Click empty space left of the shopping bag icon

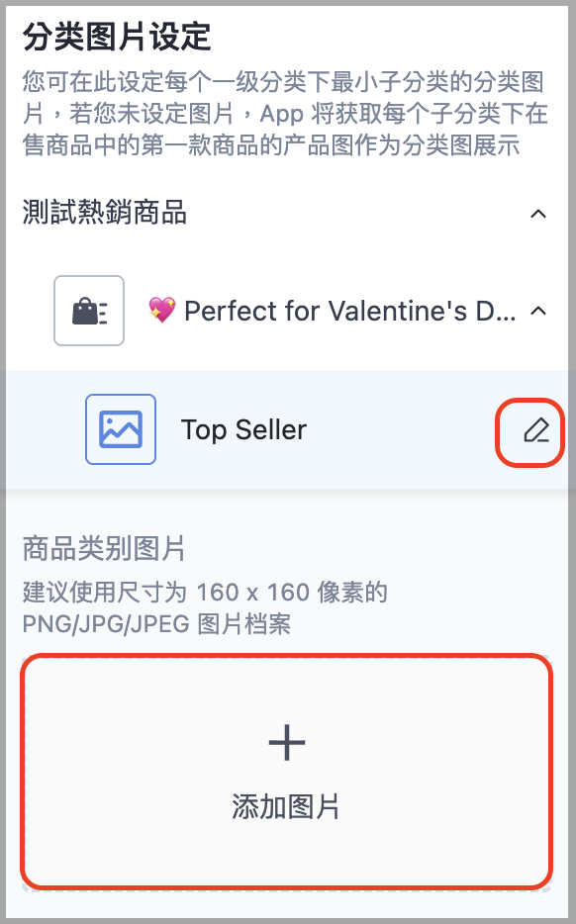pos(30,311)
